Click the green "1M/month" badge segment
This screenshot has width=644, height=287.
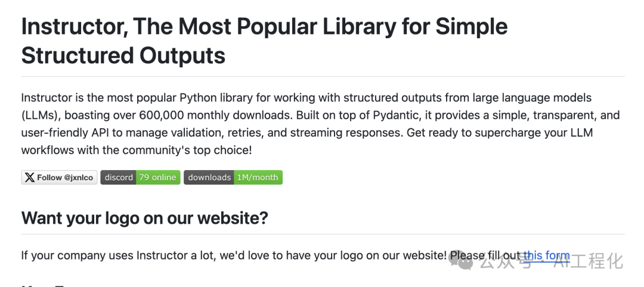(x=258, y=178)
